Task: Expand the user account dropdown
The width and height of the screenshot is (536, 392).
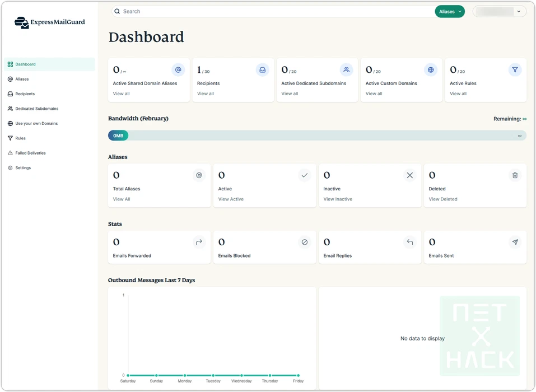Action: (499, 11)
